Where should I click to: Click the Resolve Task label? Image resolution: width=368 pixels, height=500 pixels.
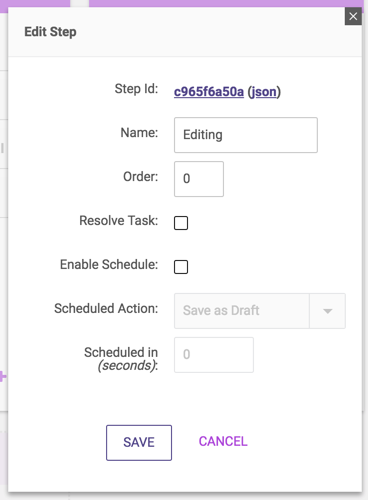pos(119,221)
